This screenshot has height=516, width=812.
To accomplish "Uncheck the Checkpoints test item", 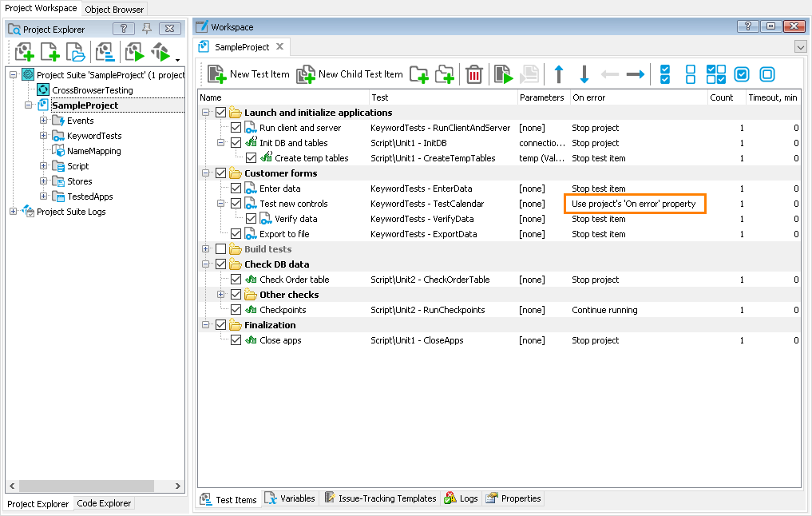I will click(236, 309).
